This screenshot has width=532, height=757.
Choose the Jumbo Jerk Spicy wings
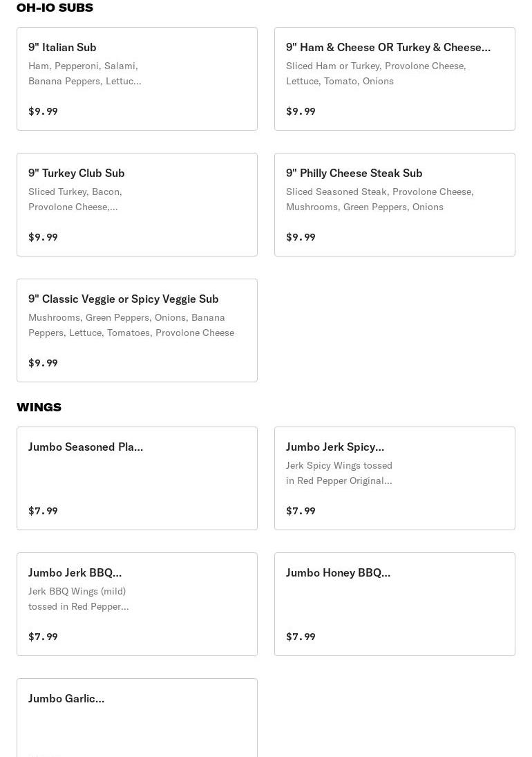click(395, 478)
